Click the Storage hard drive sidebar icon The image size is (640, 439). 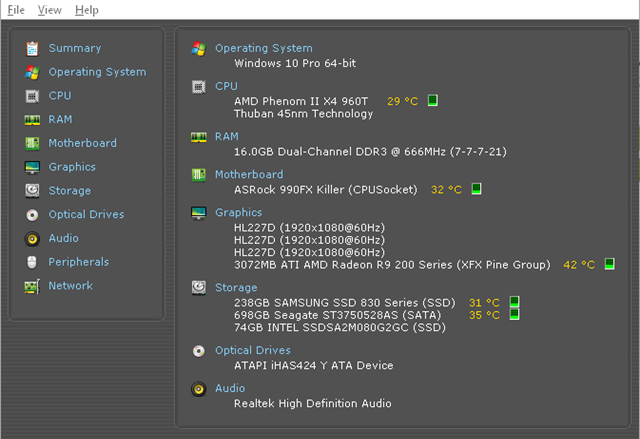tap(32, 191)
